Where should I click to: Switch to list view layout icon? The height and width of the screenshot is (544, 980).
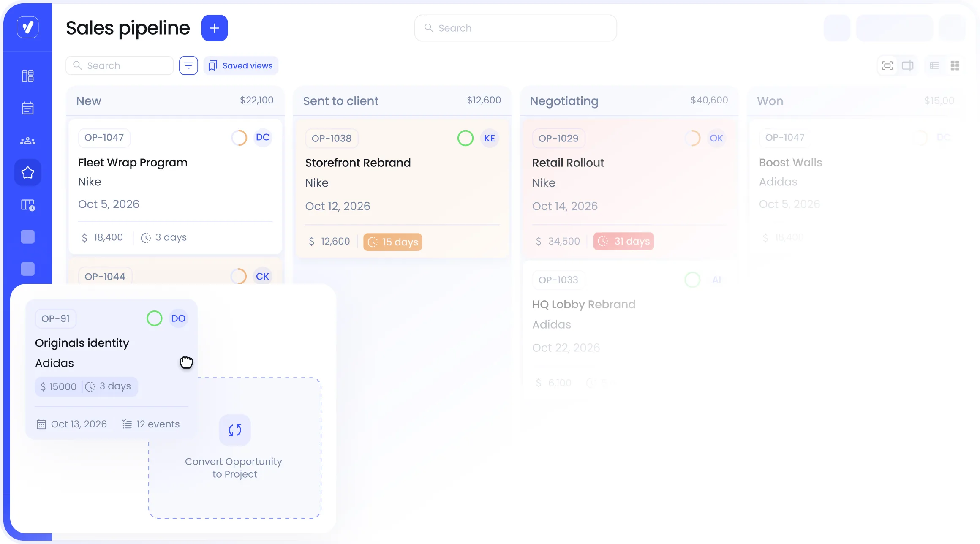935,65
